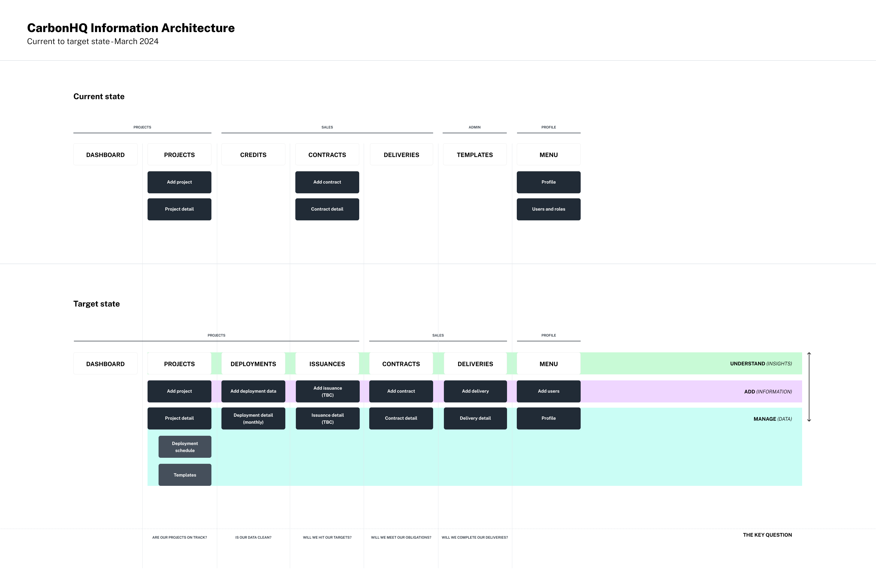The width and height of the screenshot is (876, 588).
Task: Click the "Current to target state - March 2024" subtitle
Action: 93,42
